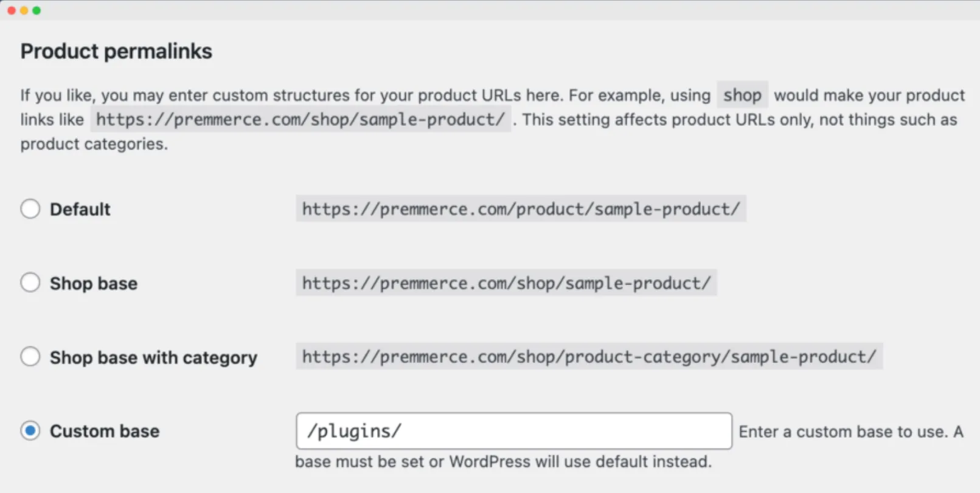Select Shop base with category radio button
This screenshot has width=980, height=493.
pos(30,357)
